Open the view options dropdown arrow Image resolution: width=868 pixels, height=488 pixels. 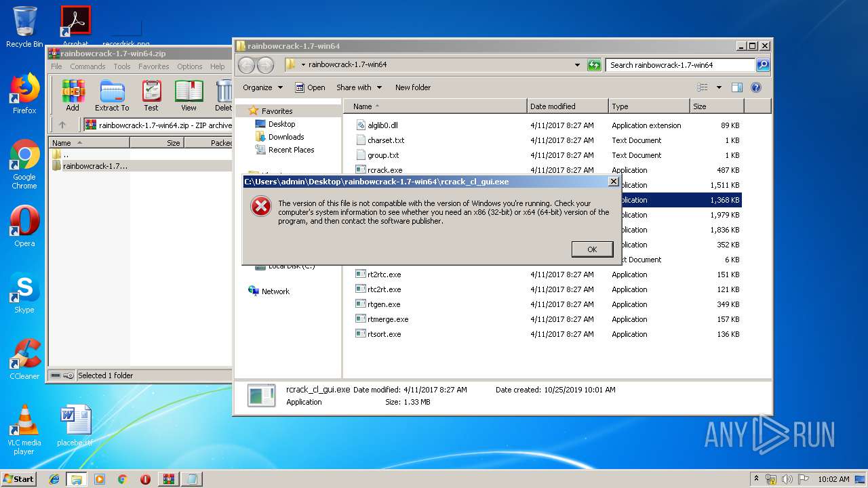coord(719,87)
